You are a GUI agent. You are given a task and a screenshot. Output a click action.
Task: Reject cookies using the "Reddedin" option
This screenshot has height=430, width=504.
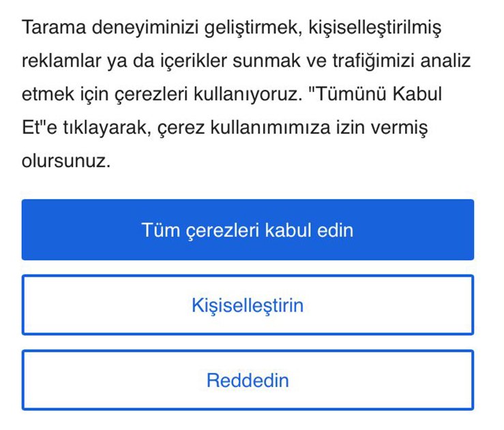[x=248, y=380]
